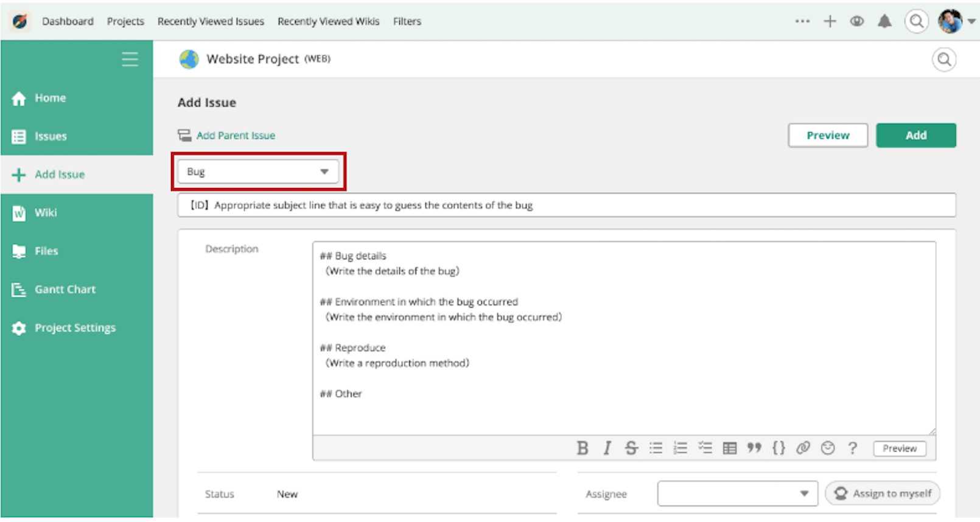Apply strikethrough formatting in editor toolbar
This screenshot has height=522, width=980.
tap(631, 448)
